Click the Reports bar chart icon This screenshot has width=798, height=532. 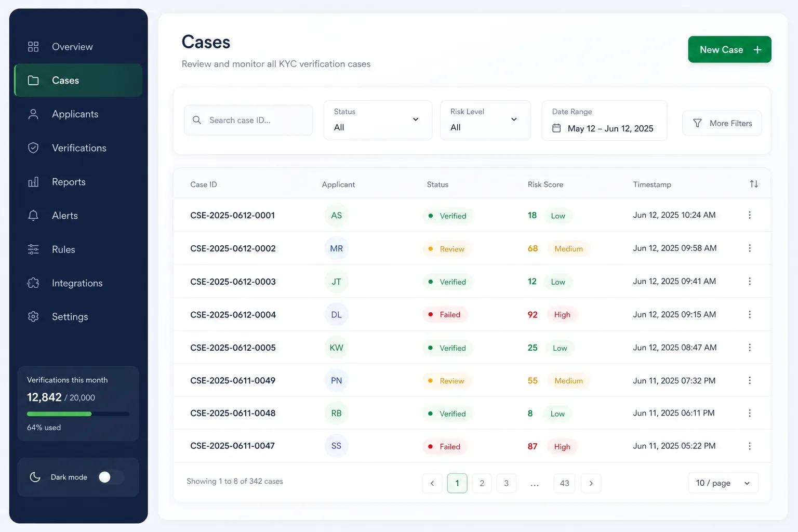pyautogui.click(x=33, y=182)
